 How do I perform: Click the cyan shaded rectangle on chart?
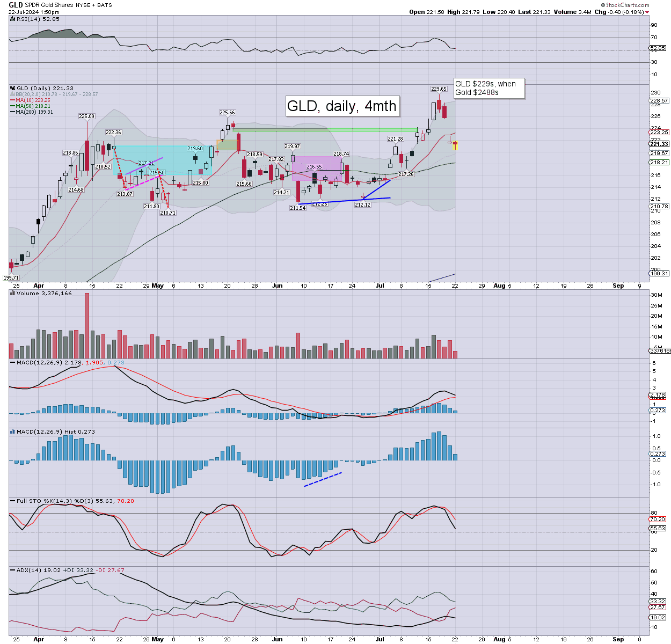tap(161, 160)
